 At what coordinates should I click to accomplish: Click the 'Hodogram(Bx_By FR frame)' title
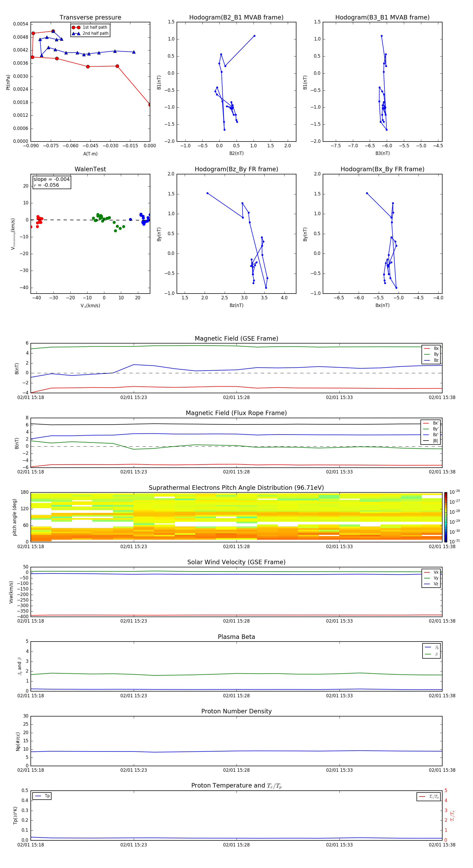pyautogui.click(x=382, y=169)
